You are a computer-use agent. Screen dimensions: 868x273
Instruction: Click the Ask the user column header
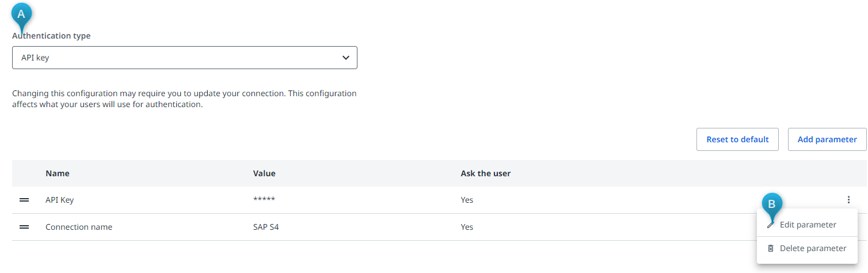coord(486,173)
